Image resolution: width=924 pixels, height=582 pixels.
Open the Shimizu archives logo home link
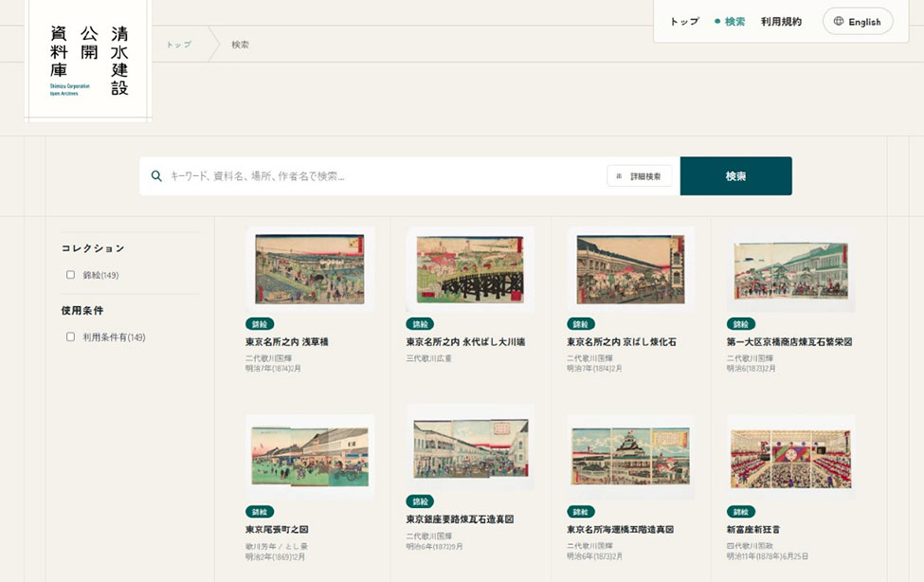88,61
